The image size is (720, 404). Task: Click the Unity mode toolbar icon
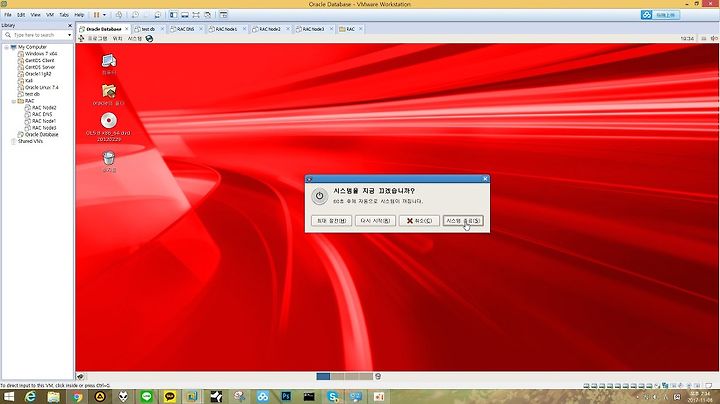click(208, 15)
